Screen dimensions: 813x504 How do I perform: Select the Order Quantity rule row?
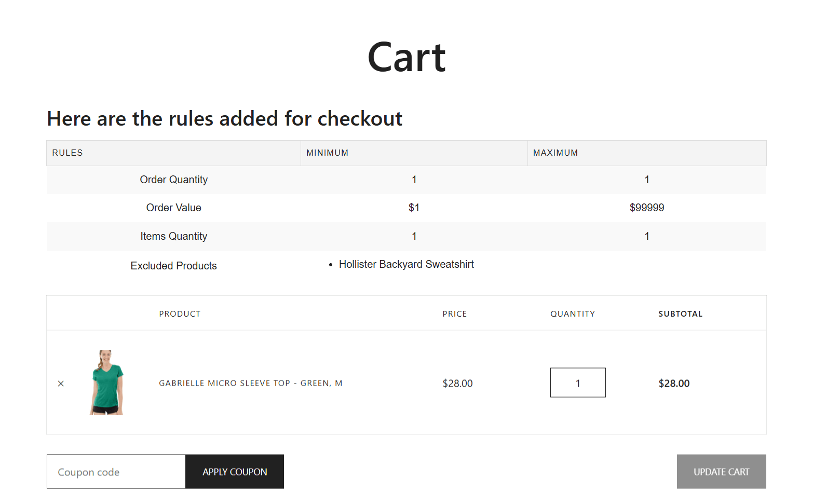(173, 180)
